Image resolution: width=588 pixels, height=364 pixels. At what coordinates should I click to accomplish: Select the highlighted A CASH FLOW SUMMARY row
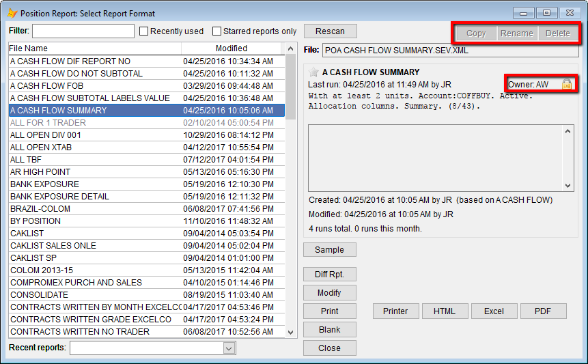pyautogui.click(x=147, y=111)
